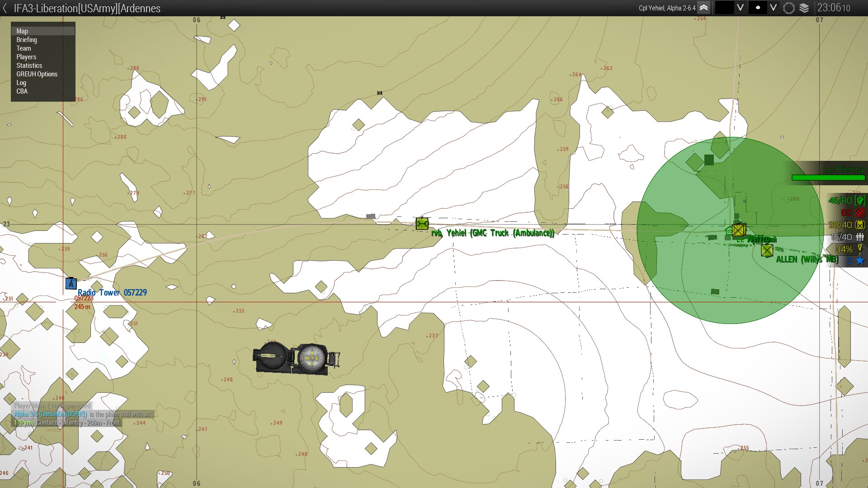This screenshot has height=488, width=868.
Task: Click the green fist manpower resource icon
Action: pyautogui.click(x=860, y=200)
